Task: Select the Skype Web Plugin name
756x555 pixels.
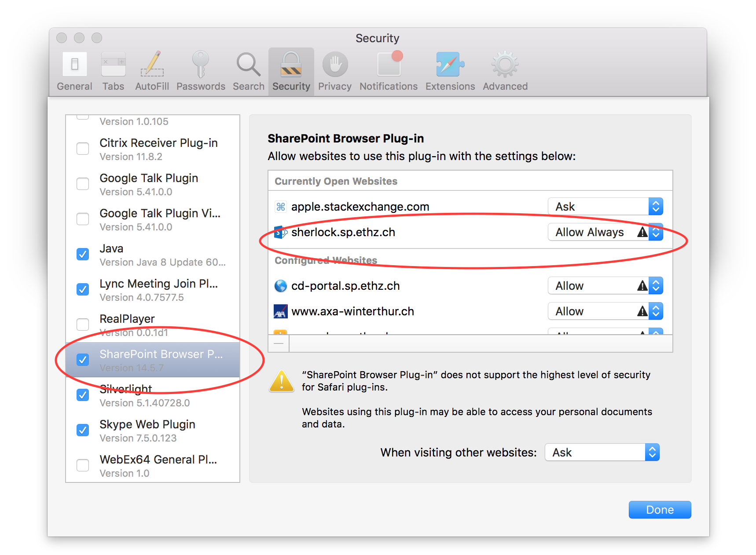Action: 147,424
